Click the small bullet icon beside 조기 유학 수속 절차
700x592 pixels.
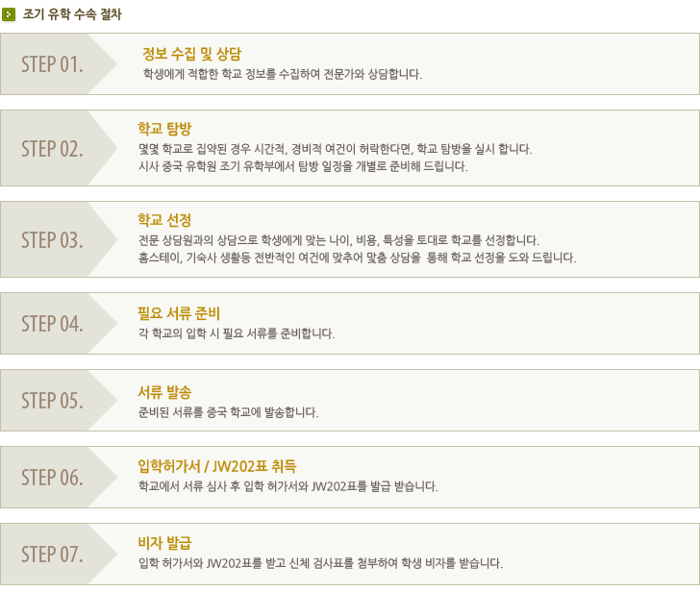(x=9, y=15)
